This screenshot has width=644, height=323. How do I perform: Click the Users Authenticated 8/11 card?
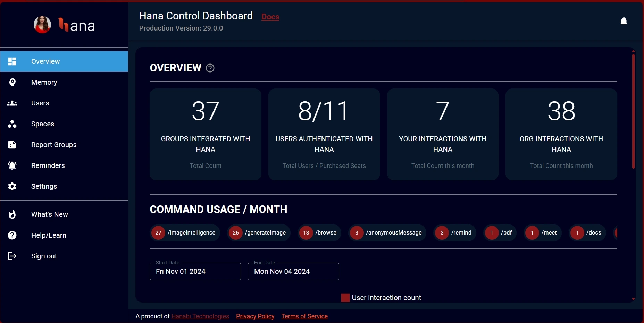[x=324, y=134]
